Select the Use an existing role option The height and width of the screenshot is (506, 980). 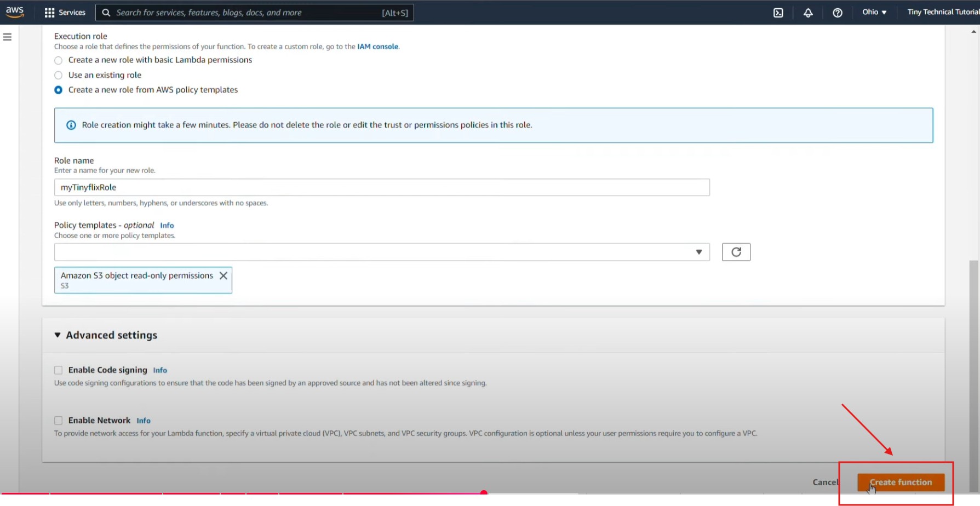(x=59, y=76)
